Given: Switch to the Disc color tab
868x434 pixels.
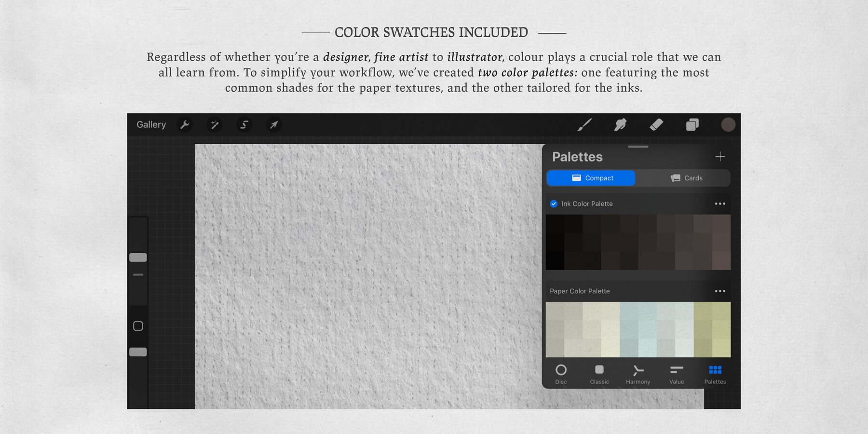Looking at the screenshot, I should click(x=561, y=374).
